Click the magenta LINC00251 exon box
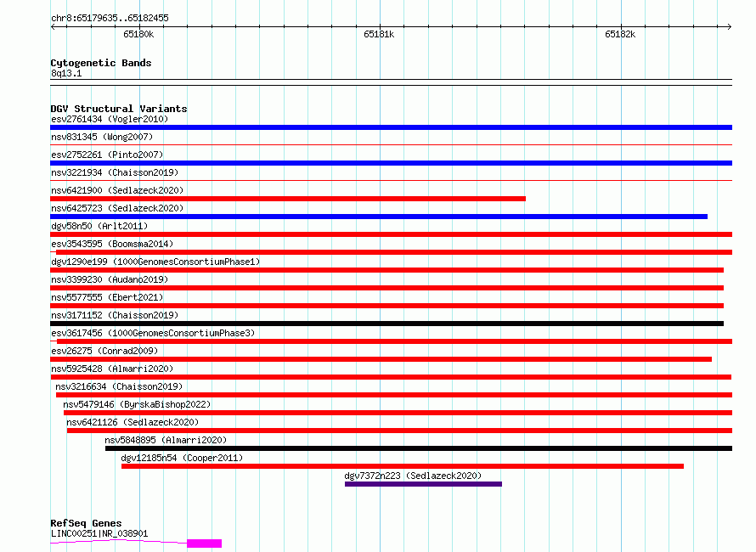Viewport: 756px width, 552px height. pos(205,544)
